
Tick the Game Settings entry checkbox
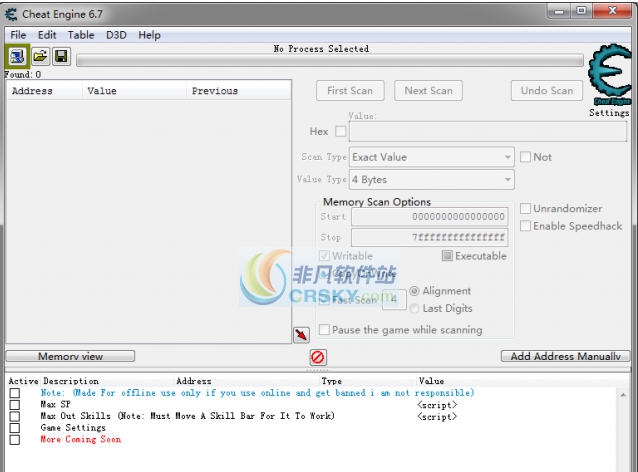click(x=15, y=428)
